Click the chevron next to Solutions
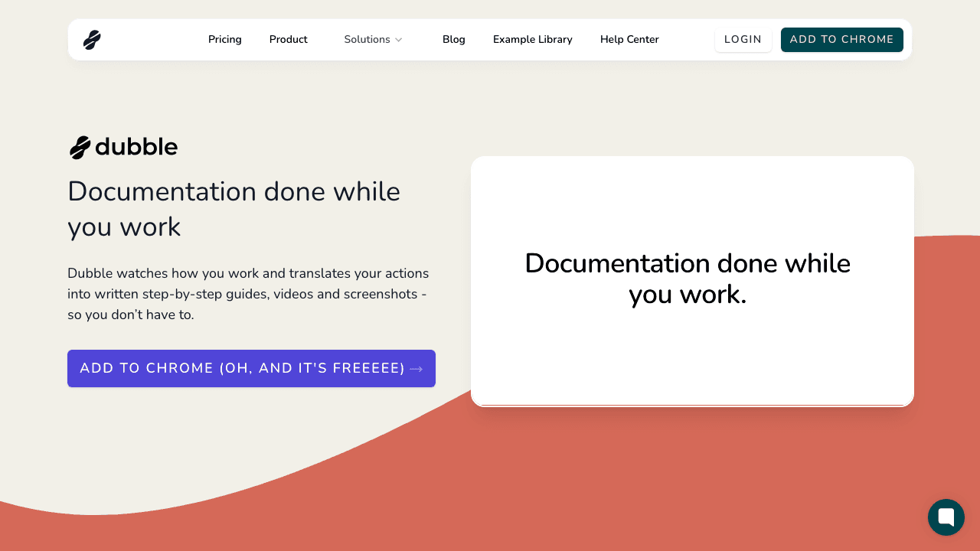The width and height of the screenshot is (980, 551). tap(399, 40)
